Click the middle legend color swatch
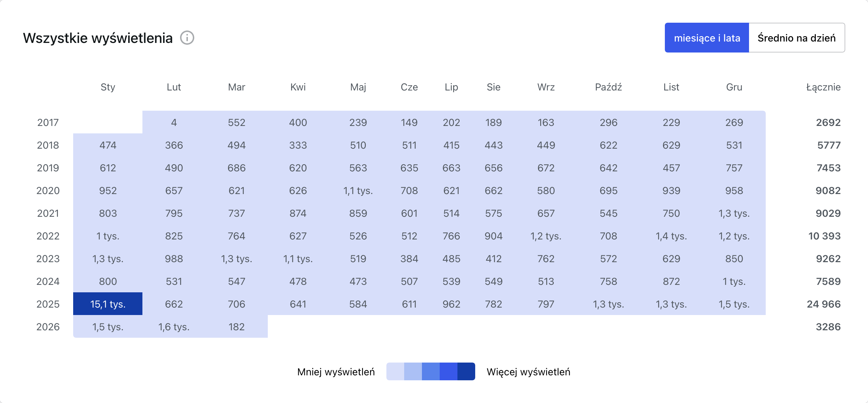This screenshot has width=868, height=403. click(430, 371)
